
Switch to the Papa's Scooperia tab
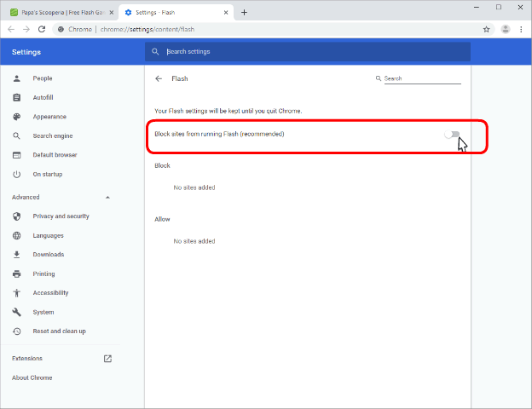[61, 12]
